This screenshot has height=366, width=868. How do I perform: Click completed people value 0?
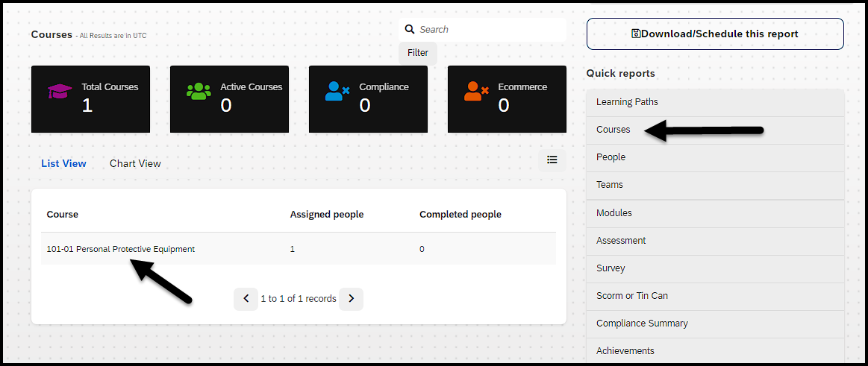[x=422, y=250]
